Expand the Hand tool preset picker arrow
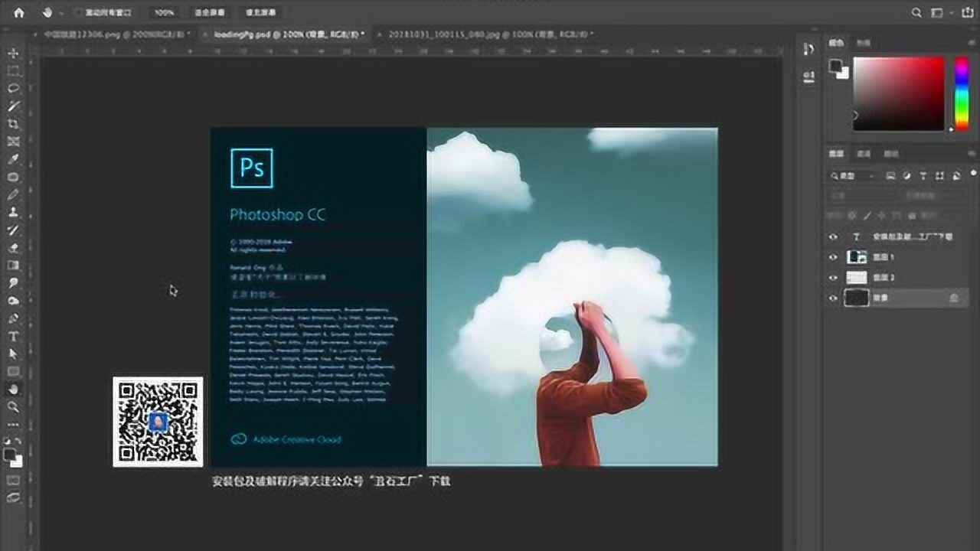Screen dimensions: 980x551 pos(60,13)
